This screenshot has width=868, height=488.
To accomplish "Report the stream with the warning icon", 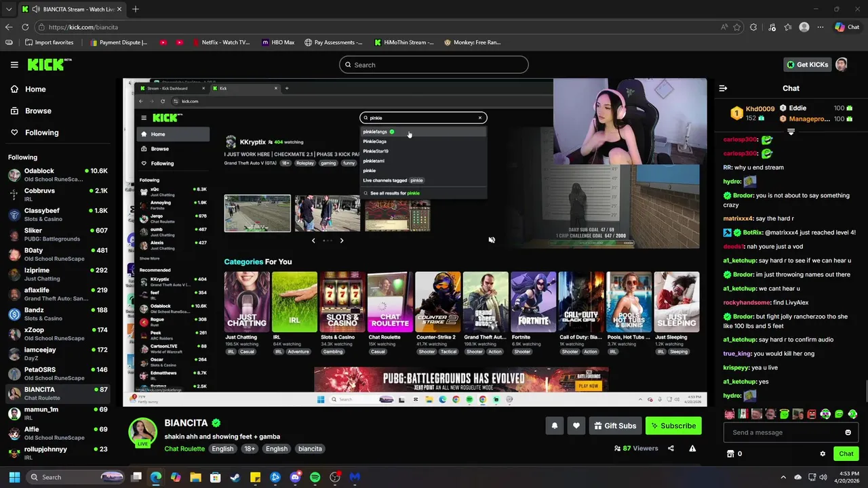I will (692, 448).
